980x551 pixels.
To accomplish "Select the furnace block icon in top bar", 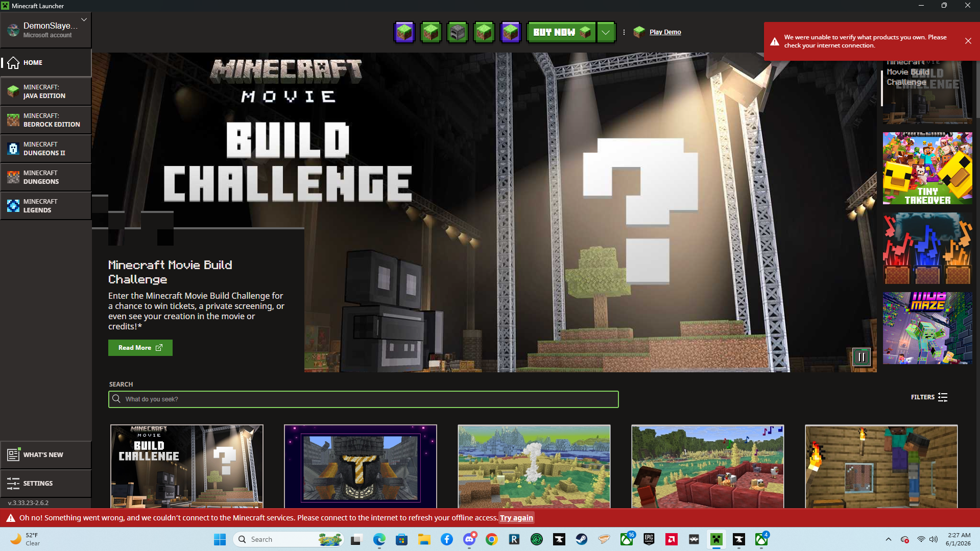I will pos(457,32).
